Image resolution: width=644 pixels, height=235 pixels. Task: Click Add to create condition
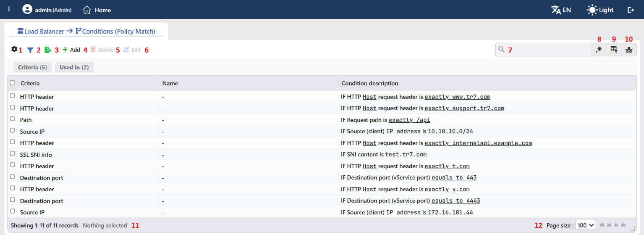coord(71,50)
